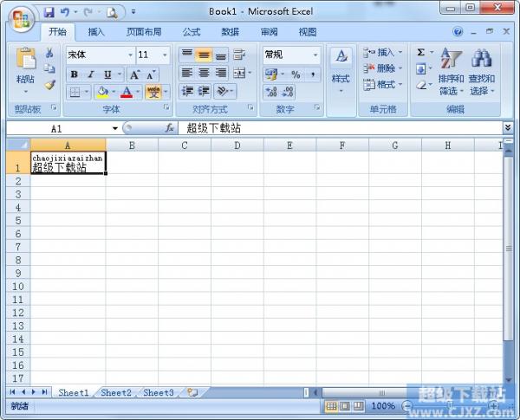Click the Cut scissors icon
This screenshot has width=520, height=420.
coord(49,54)
